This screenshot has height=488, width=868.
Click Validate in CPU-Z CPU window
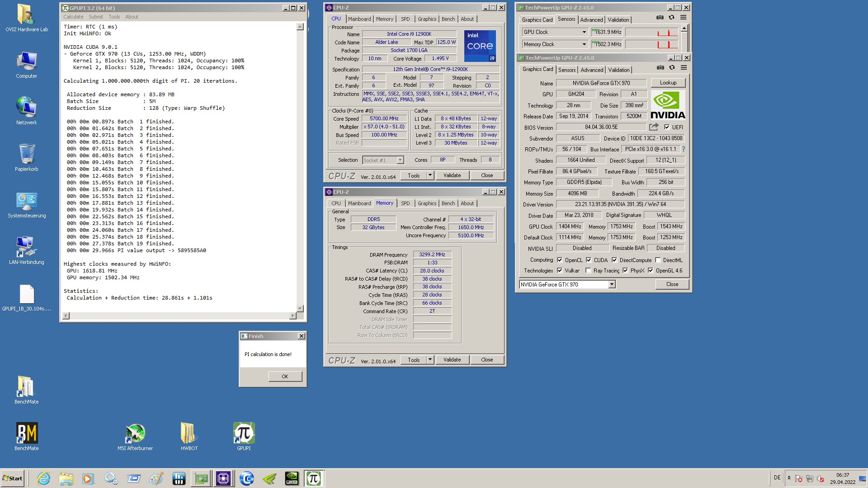pos(452,175)
